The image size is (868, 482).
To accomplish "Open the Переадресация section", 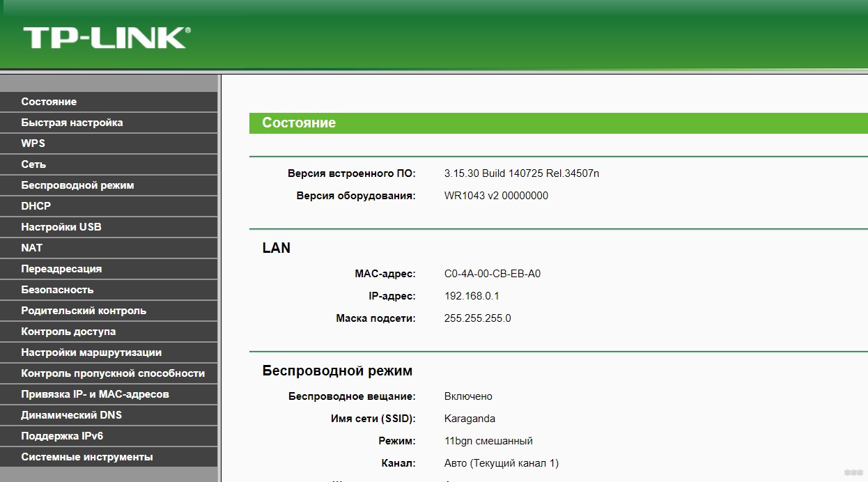I will (109, 269).
